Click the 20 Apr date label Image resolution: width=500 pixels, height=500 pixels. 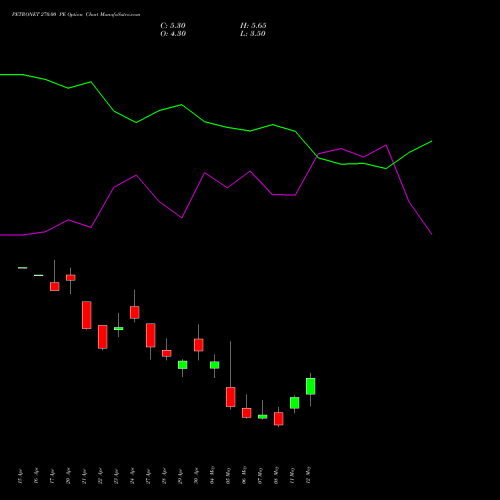coord(68,476)
